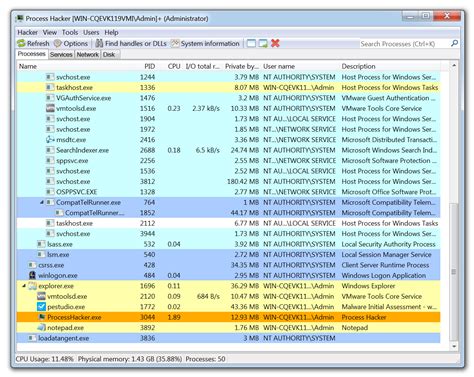The image size is (474, 377).
Task: Collapse the explorer.exe tree node
Action: [24, 286]
